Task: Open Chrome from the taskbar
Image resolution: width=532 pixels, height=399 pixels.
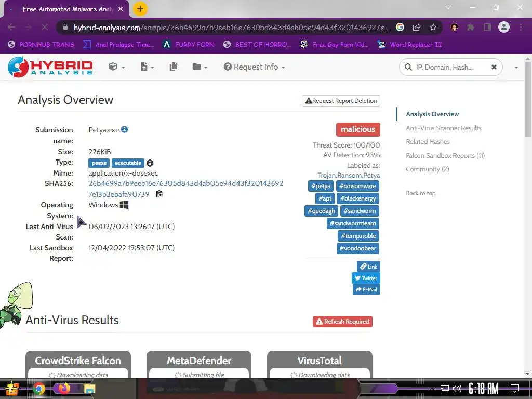Action: (38, 389)
